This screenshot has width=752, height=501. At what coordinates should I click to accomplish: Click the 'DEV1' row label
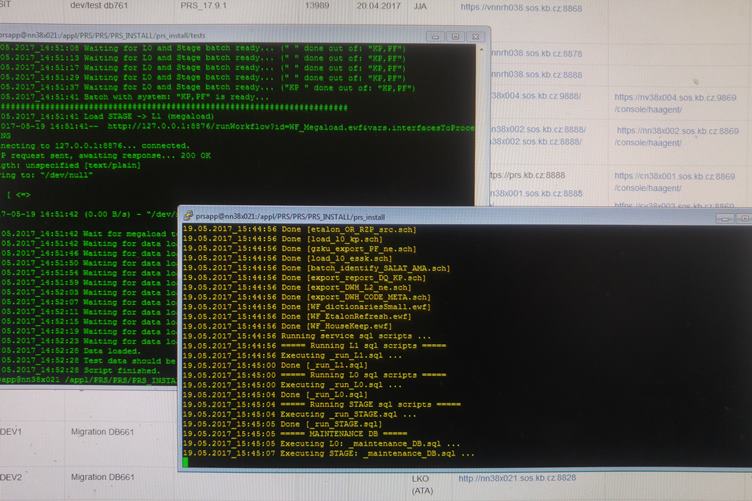coord(11,431)
